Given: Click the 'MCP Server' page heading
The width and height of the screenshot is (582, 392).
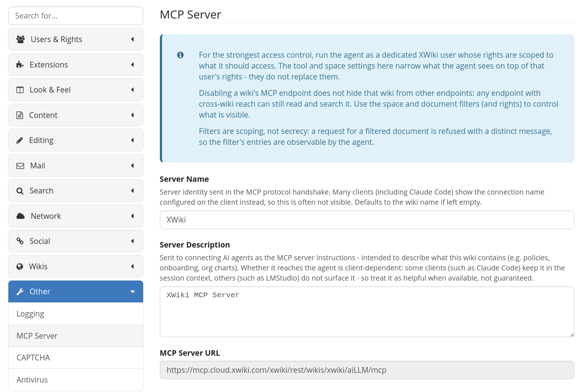Looking at the screenshot, I should tap(190, 15).
